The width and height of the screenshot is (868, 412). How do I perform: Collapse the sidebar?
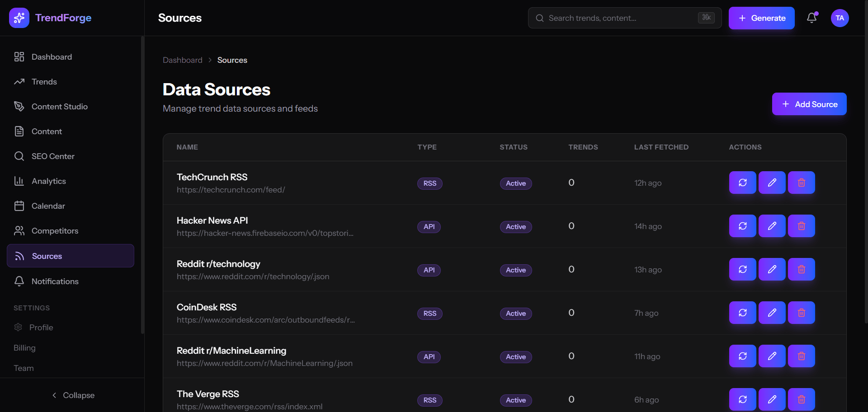point(72,395)
